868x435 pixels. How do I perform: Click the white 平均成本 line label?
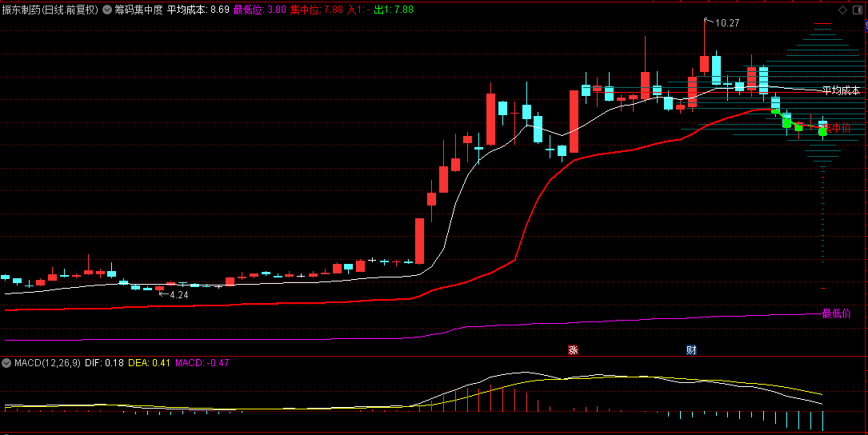(841, 91)
